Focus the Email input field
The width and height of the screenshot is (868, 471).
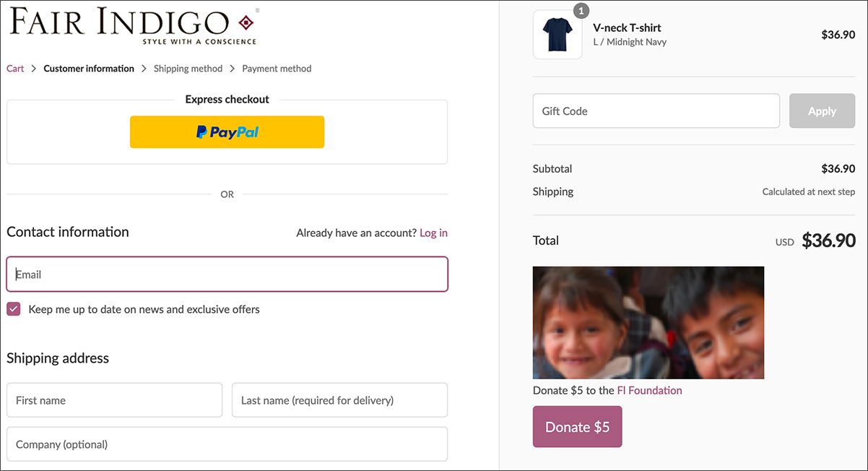227,275
